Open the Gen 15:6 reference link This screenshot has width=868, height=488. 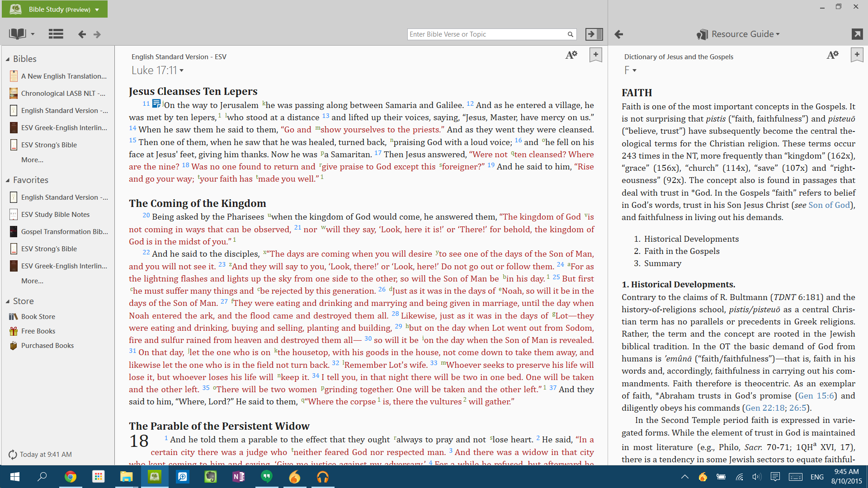point(816,396)
